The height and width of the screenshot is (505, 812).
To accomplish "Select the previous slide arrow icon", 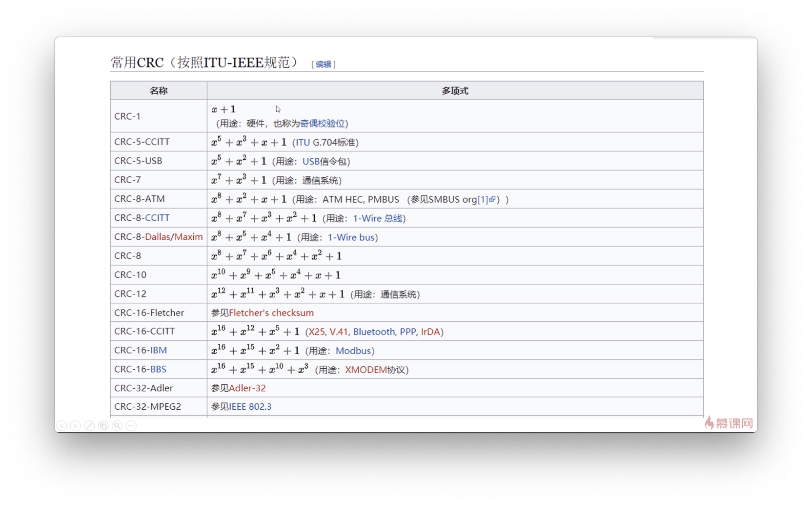I will click(x=62, y=426).
